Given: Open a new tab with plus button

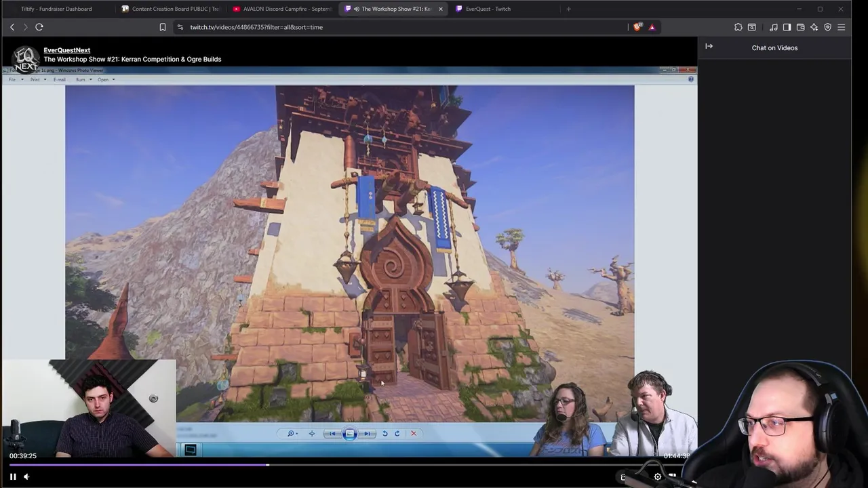Looking at the screenshot, I should coord(568,9).
